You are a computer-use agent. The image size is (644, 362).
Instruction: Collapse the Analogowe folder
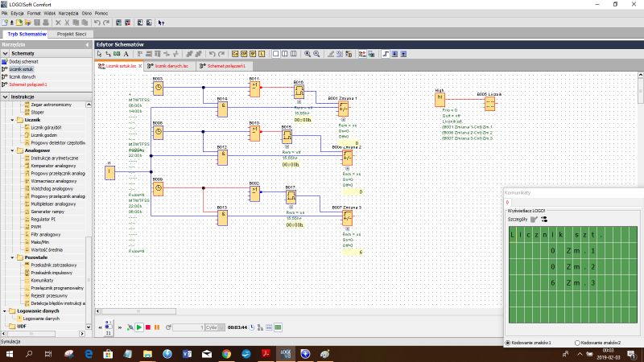coord(12,150)
